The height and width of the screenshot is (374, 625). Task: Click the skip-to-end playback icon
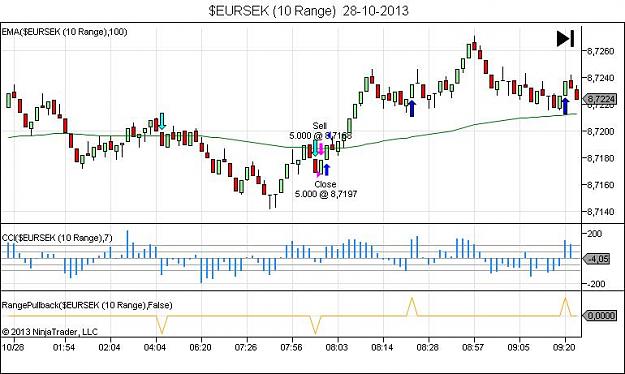(x=566, y=39)
